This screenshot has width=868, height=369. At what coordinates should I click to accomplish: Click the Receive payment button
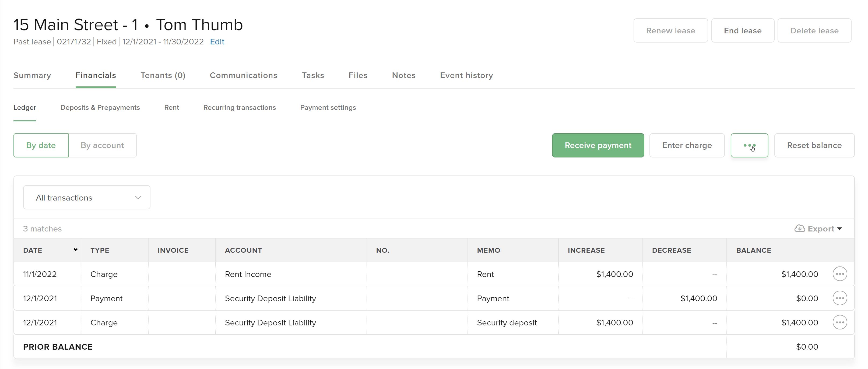(x=598, y=145)
